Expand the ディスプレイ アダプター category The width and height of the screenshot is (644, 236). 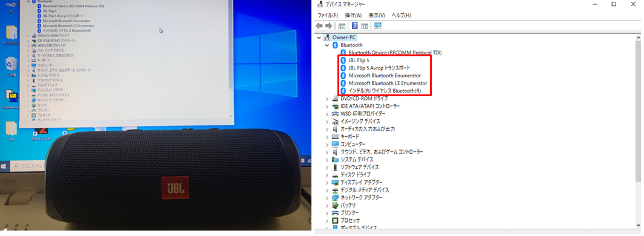coord(327,183)
